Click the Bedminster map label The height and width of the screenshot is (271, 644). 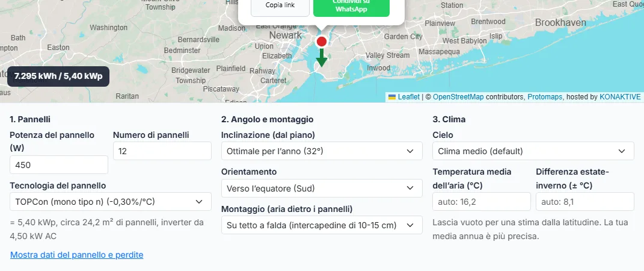tap(182, 51)
